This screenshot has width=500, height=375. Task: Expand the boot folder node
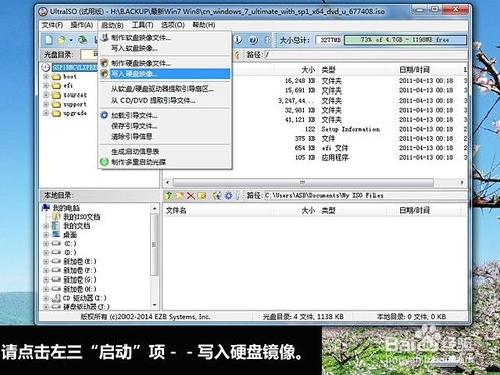pyautogui.click(x=46, y=76)
